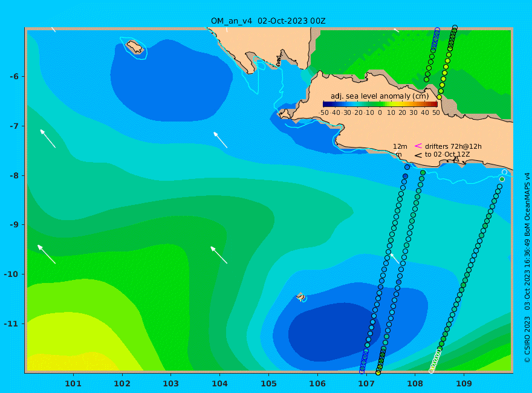Click the white hollow drifter circle near 110°E
The image size is (532, 393).
[505, 172]
